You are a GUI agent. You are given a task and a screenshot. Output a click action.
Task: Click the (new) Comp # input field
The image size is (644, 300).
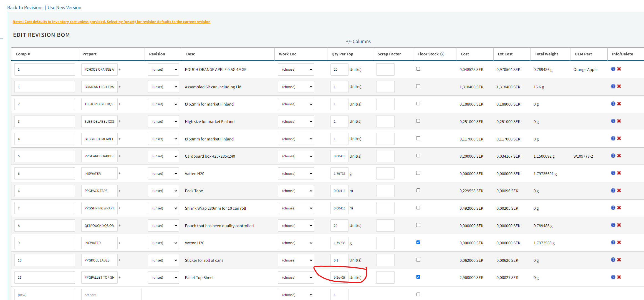[45, 294]
